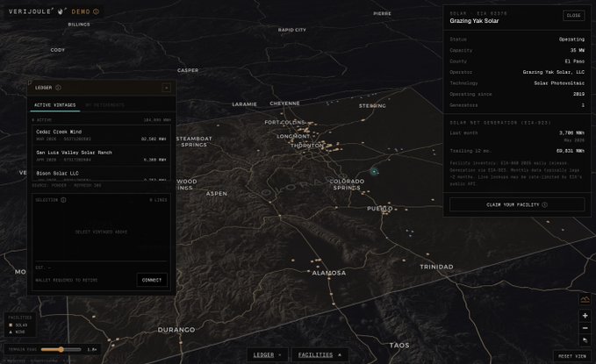
Task: Click the Laramie map label
Action: [x=244, y=104]
